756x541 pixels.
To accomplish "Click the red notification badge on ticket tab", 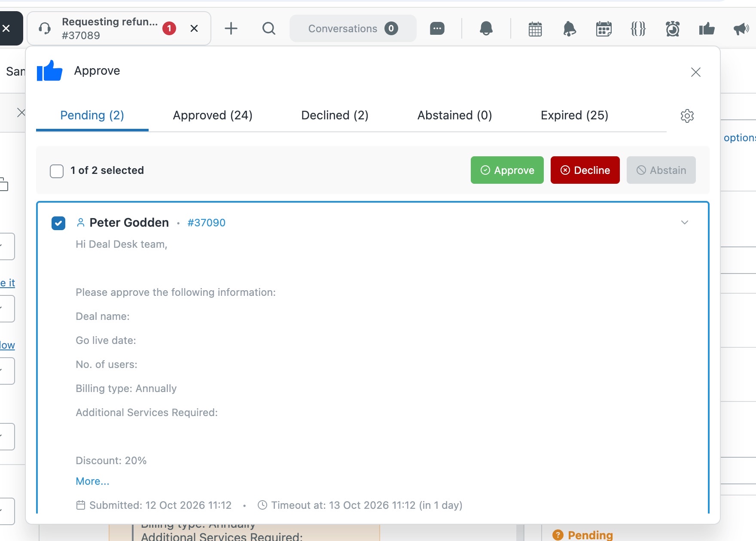I will click(169, 28).
